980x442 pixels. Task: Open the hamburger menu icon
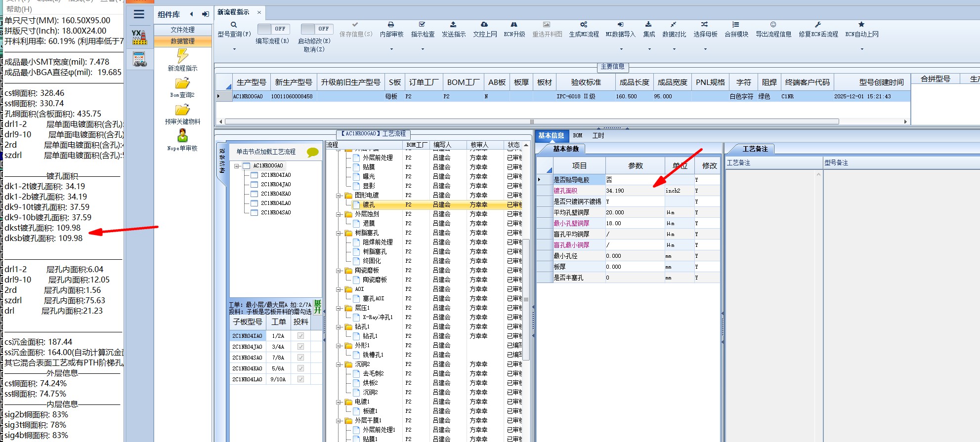139,14
